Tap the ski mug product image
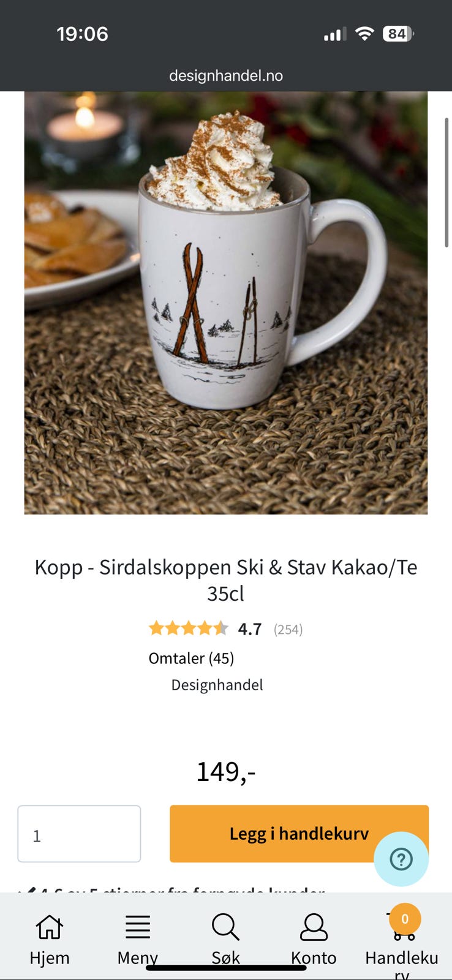 pos(226,303)
